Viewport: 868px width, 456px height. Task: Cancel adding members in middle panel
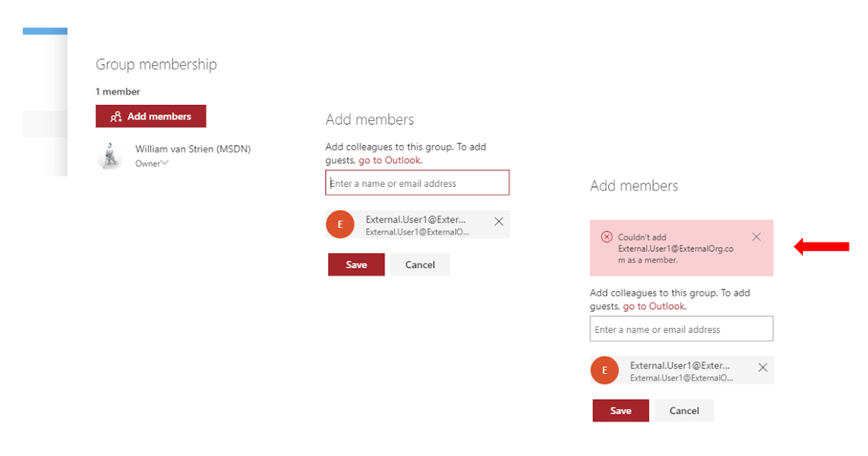click(x=420, y=264)
